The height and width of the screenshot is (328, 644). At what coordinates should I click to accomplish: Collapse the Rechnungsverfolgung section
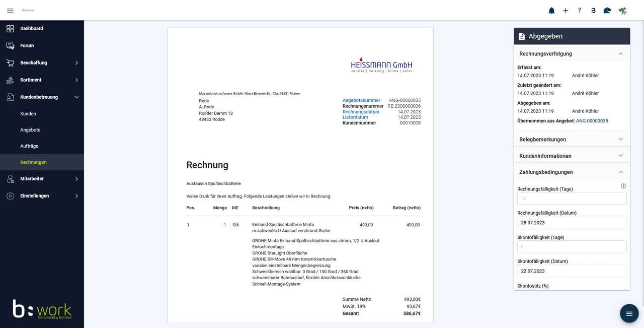(x=620, y=54)
